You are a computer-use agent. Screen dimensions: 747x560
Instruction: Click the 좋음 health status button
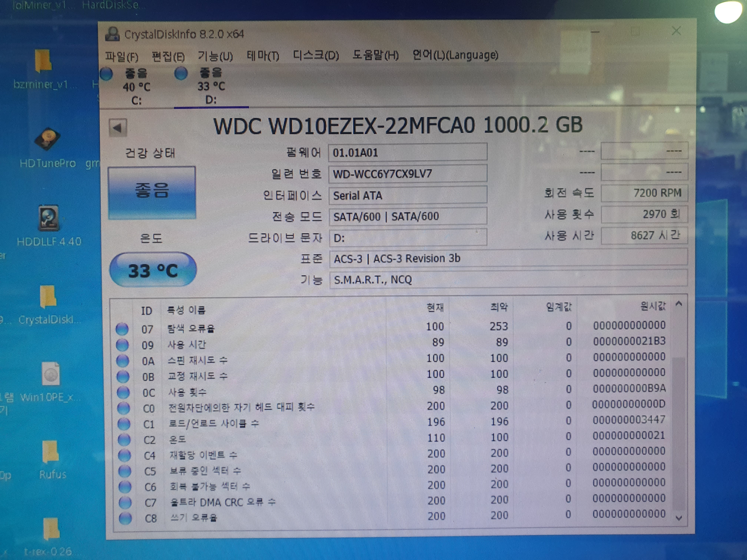[x=152, y=193]
